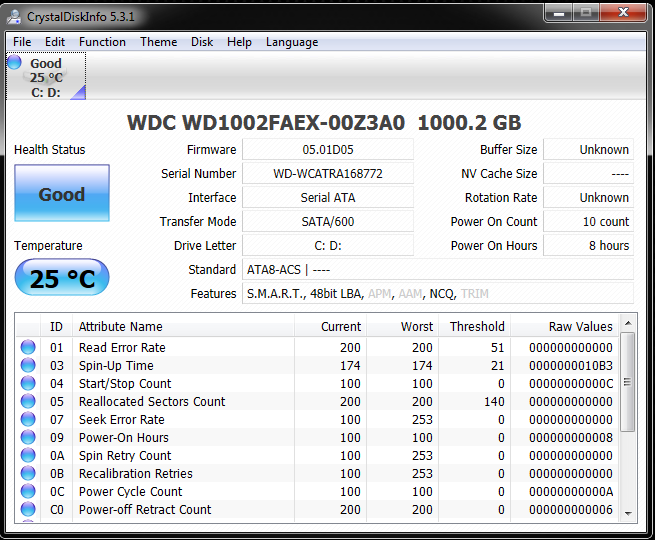Click status orb for Read Error Rate
Screen dimensions: 655x540
(28, 347)
